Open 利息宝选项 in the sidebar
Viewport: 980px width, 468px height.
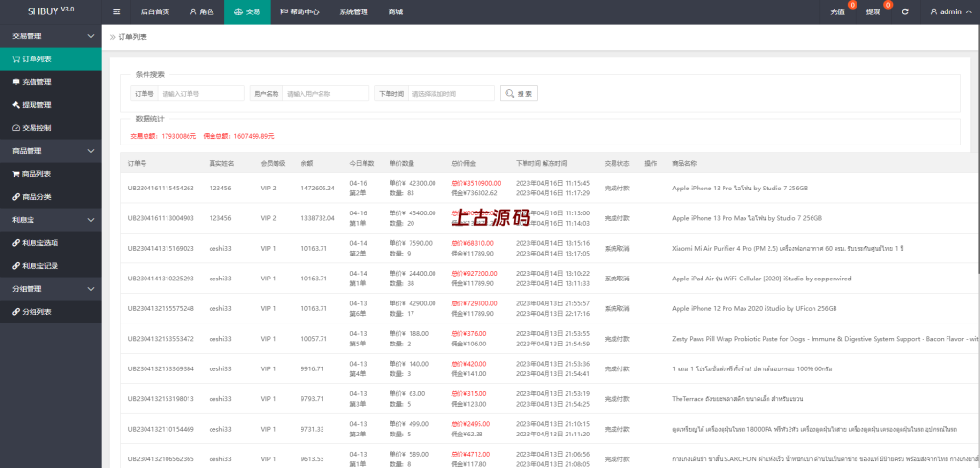pos(51,243)
